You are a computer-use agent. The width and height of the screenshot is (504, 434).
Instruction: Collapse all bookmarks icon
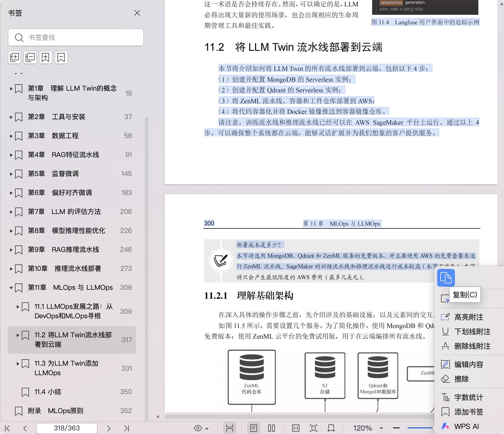[30, 57]
